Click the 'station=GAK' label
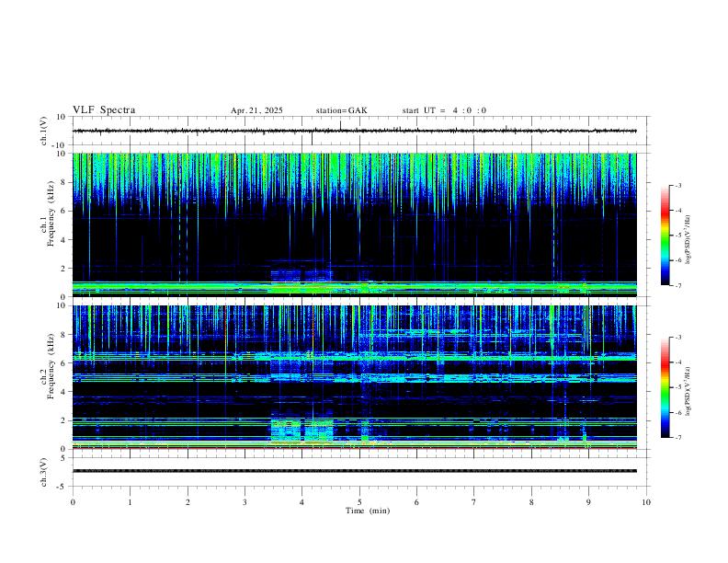 pos(341,110)
